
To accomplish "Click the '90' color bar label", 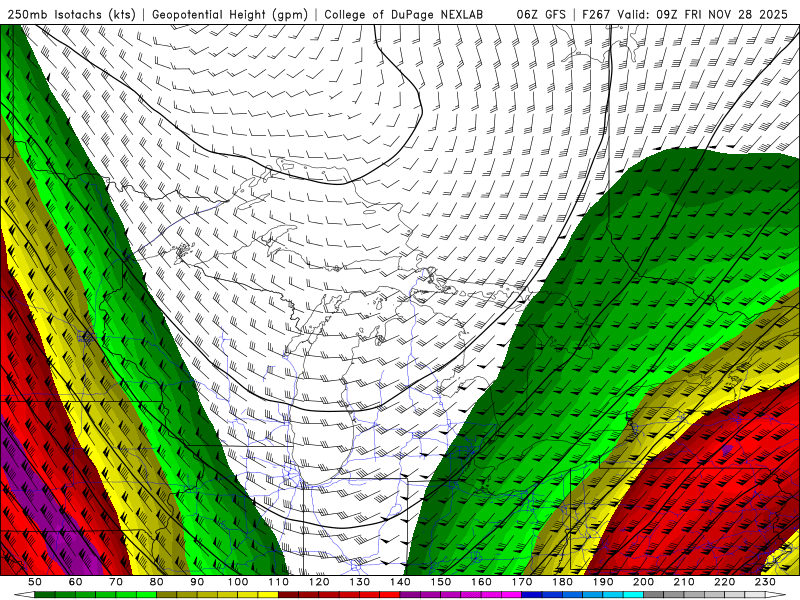I will coord(197,582).
